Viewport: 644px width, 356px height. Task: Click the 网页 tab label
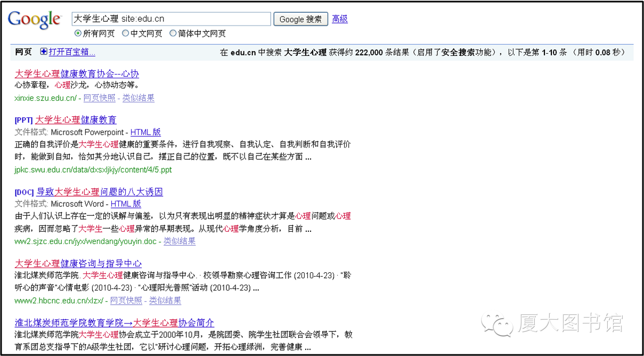23,52
